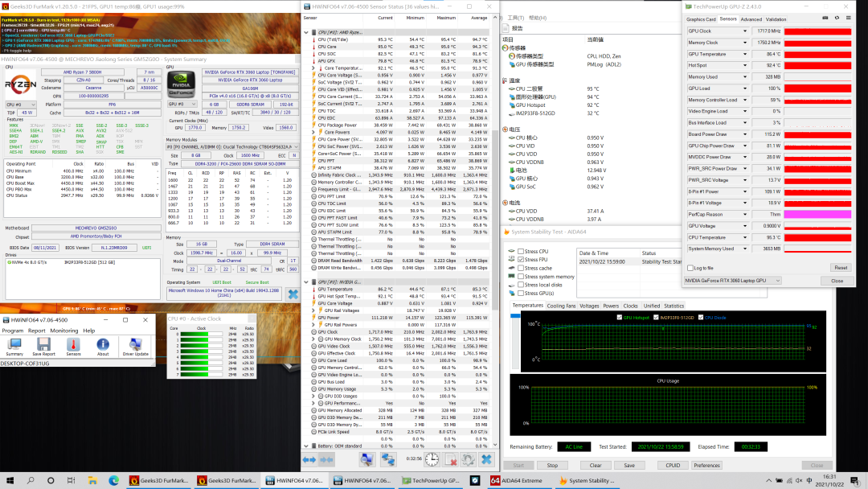Open the Board Power Draw dropdown in GPU-Z
Viewport: 868px width, 489px height.
[744, 134]
